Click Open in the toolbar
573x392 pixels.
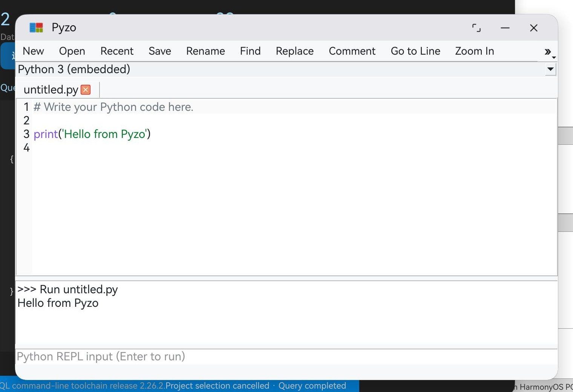coord(72,51)
